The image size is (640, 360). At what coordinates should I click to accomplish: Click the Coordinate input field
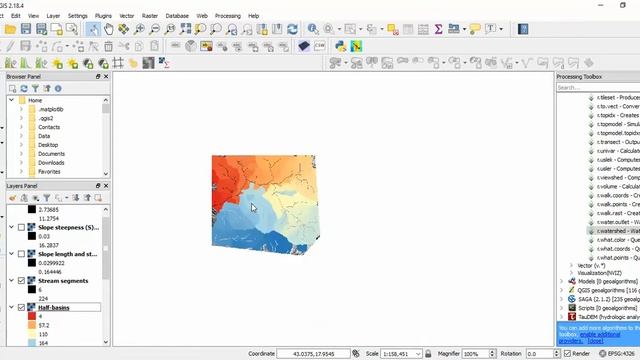[313, 354]
